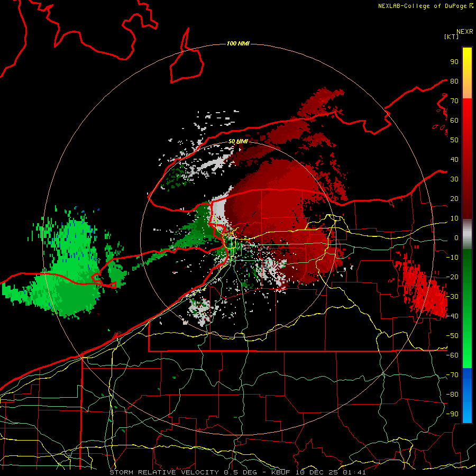The height and width of the screenshot is (476, 476).
Task: Click the positive 90 scale value
Action: tap(454, 62)
